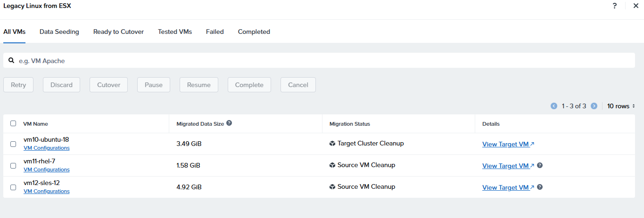Go to next page using right arrow
Image resolution: width=644 pixels, height=218 pixels.
point(594,106)
